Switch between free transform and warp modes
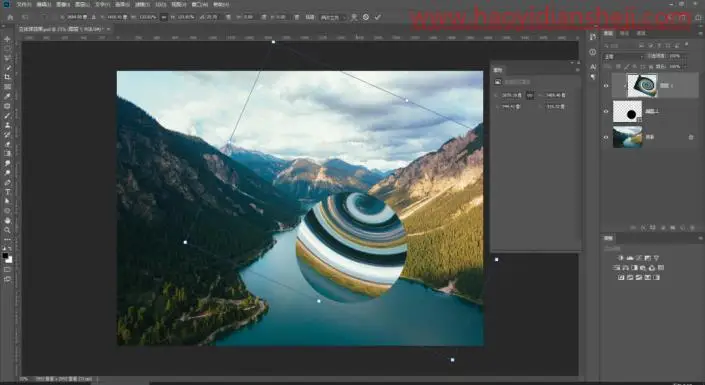The height and width of the screenshot is (385, 705). click(x=354, y=17)
